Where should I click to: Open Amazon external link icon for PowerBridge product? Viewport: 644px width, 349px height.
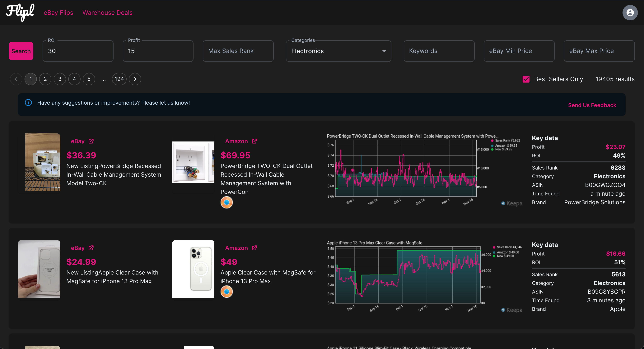point(254,141)
